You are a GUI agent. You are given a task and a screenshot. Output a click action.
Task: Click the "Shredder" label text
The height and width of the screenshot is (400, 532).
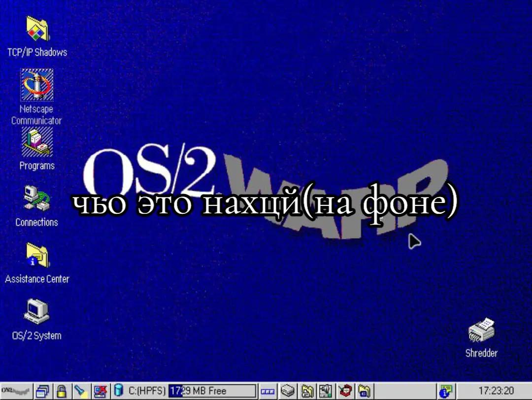click(481, 353)
